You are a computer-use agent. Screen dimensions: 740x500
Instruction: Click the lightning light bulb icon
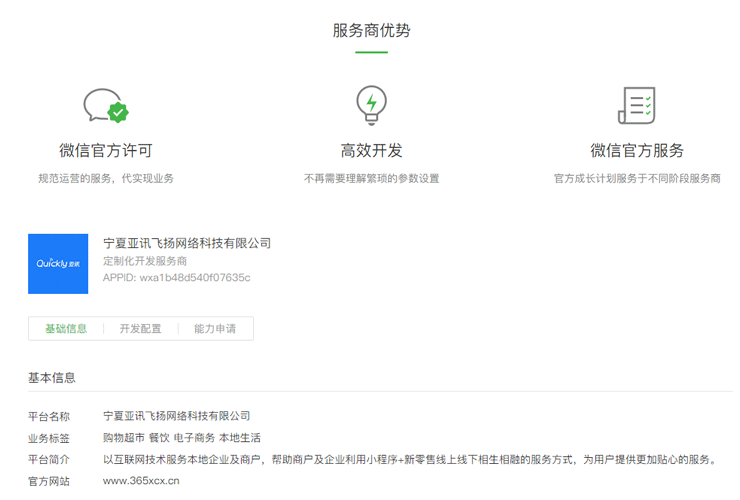(x=371, y=105)
